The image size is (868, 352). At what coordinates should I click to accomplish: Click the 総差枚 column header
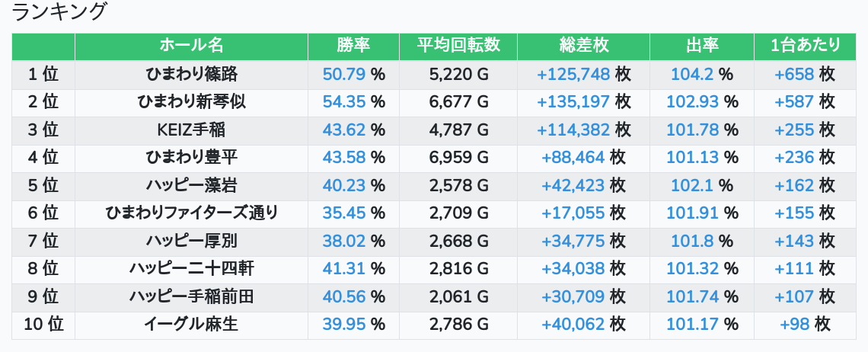584,46
